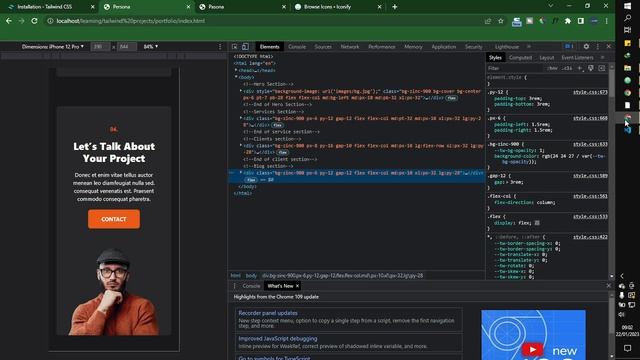Bookmark this page with star icon

click(x=501, y=21)
